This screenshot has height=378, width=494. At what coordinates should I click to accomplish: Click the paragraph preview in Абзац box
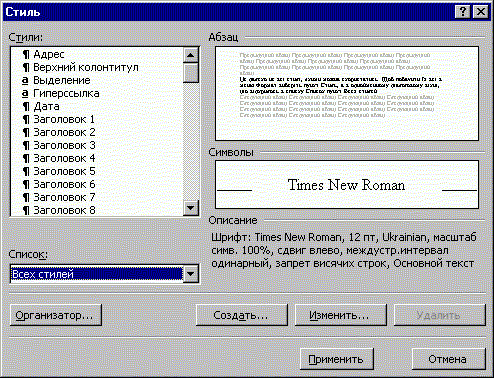(x=347, y=93)
